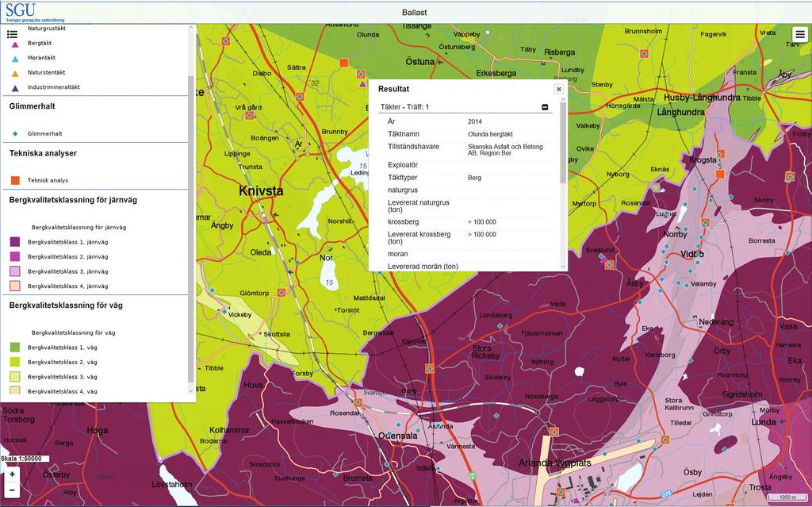This screenshot has width=812, height=507.
Task: Click the Resultat popup vertical scrollbar
Action: click(x=564, y=141)
